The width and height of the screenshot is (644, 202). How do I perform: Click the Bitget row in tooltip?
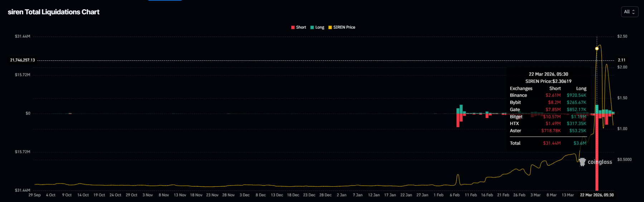pos(548,117)
